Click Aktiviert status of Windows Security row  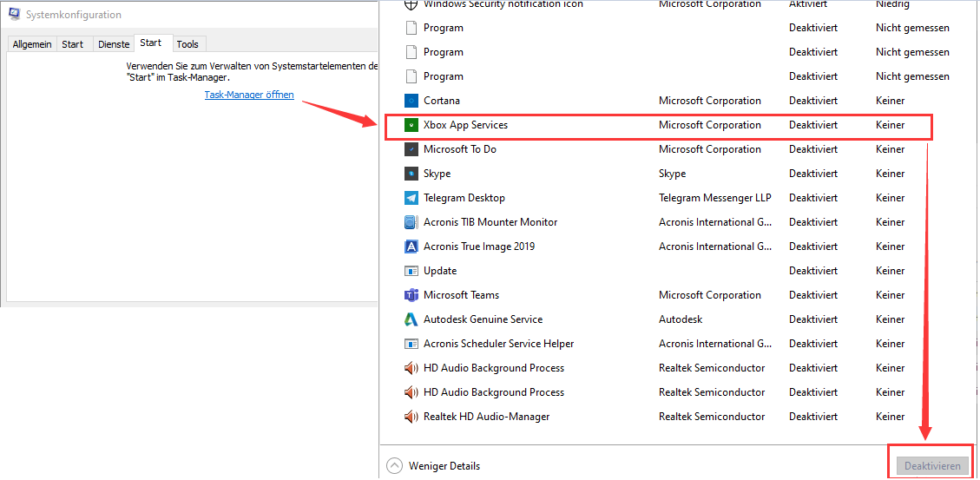coord(808,3)
